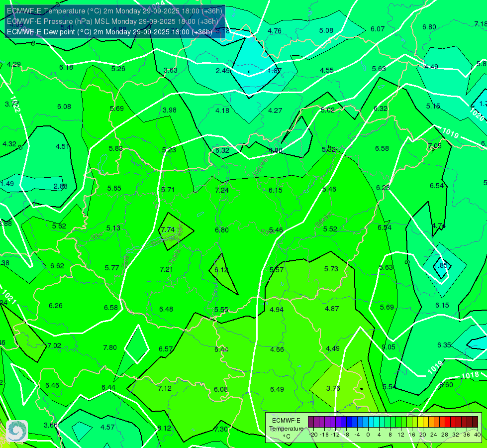
Task: Click the legend scale label '24'
Action: (x=434, y=435)
